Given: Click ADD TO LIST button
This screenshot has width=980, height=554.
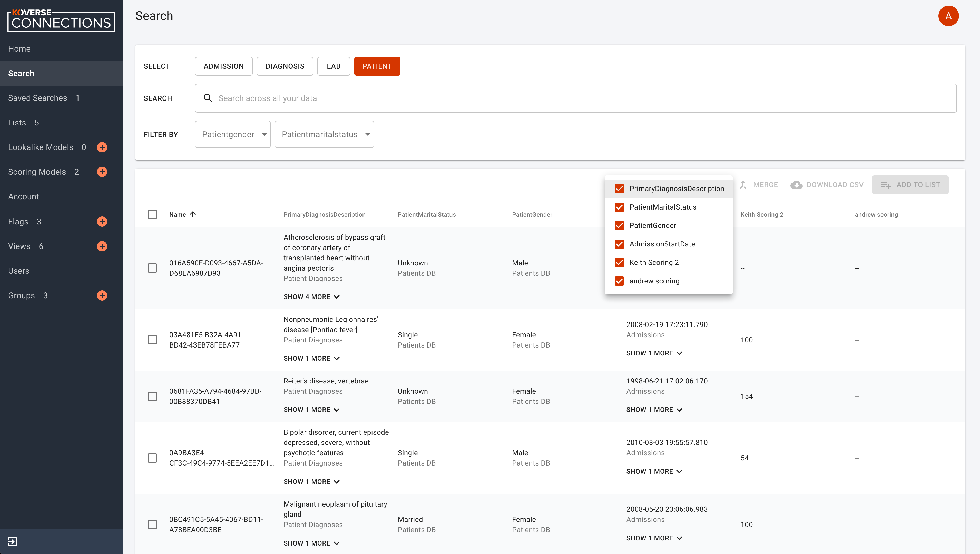Looking at the screenshot, I should coord(910,185).
